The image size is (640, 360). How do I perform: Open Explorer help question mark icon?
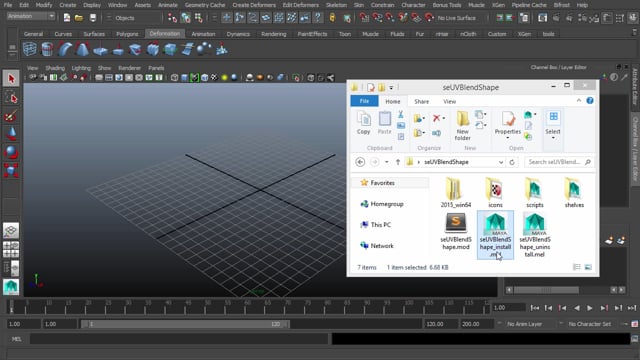point(590,100)
